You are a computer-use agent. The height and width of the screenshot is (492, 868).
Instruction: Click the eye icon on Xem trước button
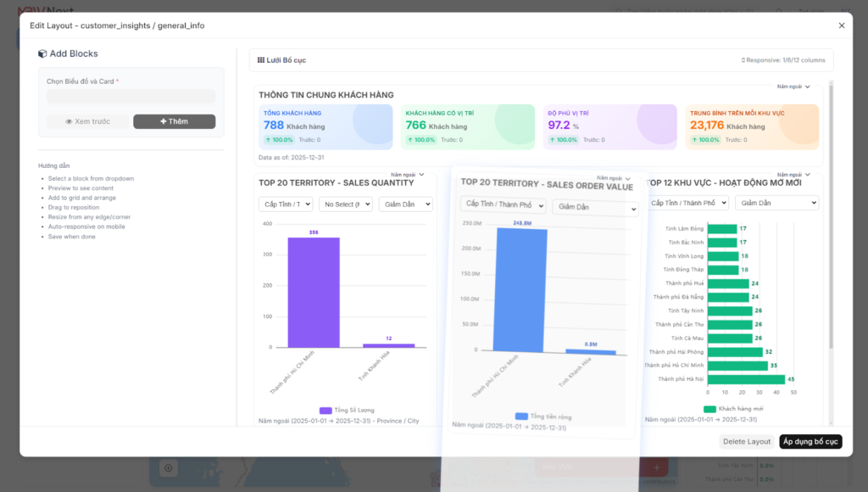[x=68, y=120]
